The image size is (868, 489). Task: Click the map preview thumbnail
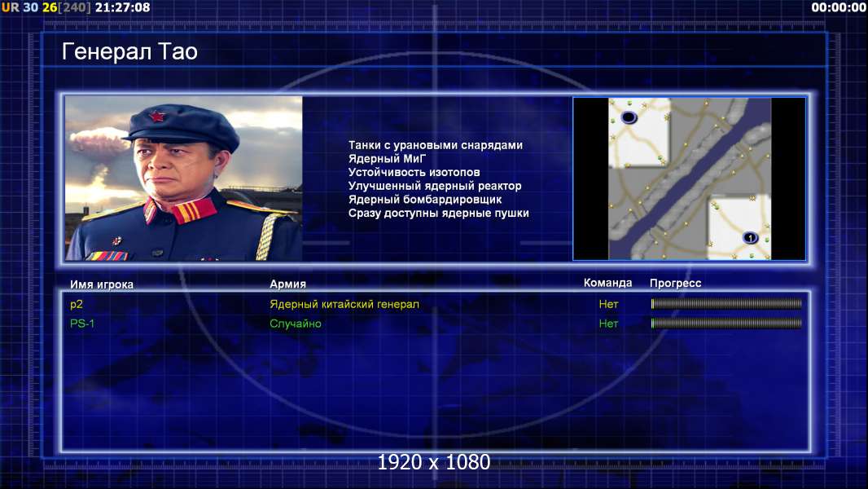pos(689,178)
